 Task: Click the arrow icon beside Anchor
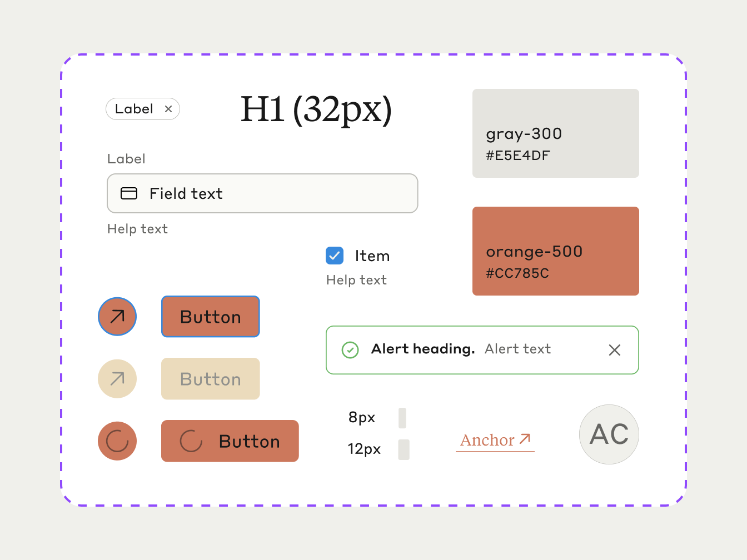click(x=525, y=439)
